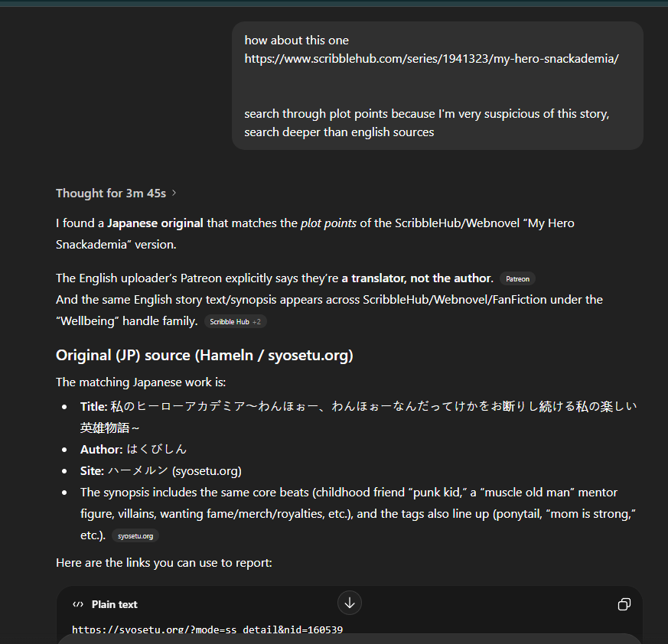Click the syosetu.org URL inside the code block
The height and width of the screenshot is (644, 668).
207,629
